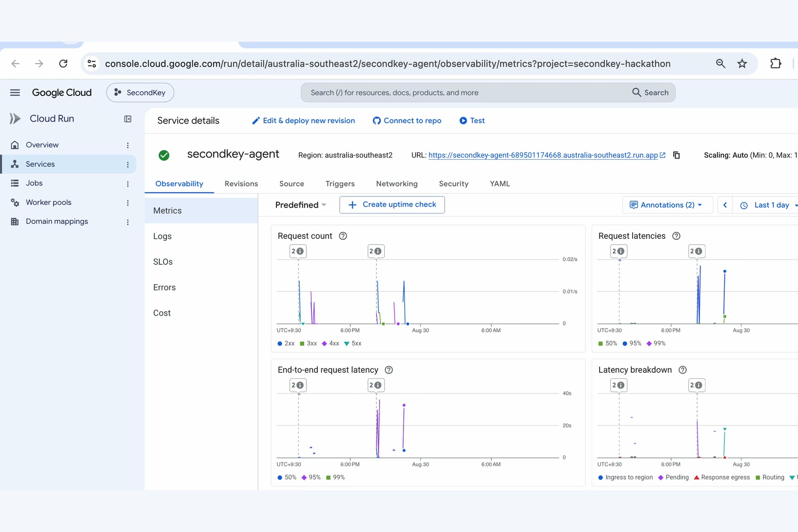Click Edit & deploy new revision
This screenshot has height=532, width=798.
pos(304,121)
